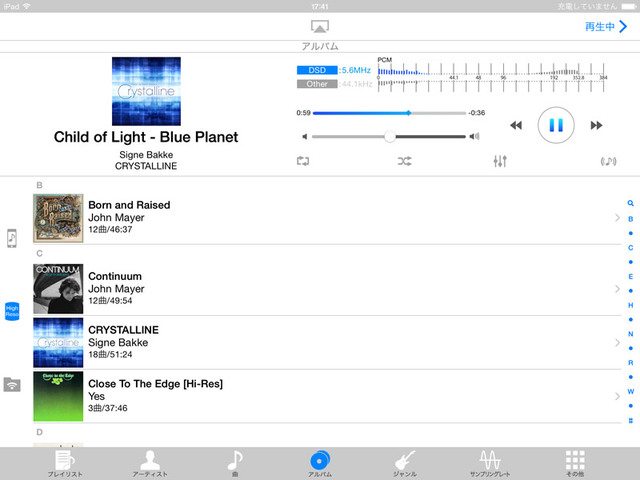Switch to the アーティスト tab

coord(149,463)
